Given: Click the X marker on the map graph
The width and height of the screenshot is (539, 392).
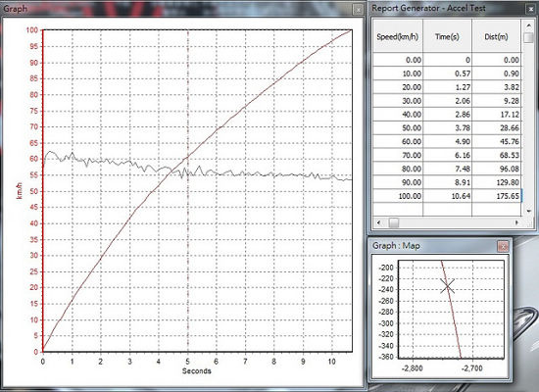Looking at the screenshot, I should tap(447, 286).
